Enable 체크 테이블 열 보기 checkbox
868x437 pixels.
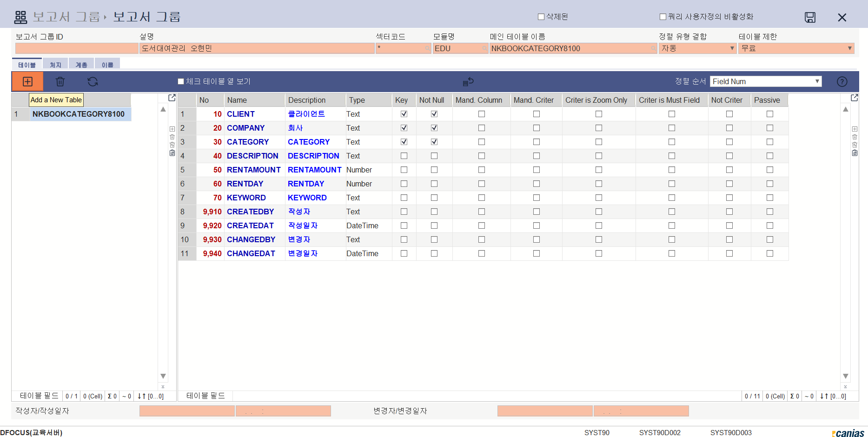pos(181,81)
